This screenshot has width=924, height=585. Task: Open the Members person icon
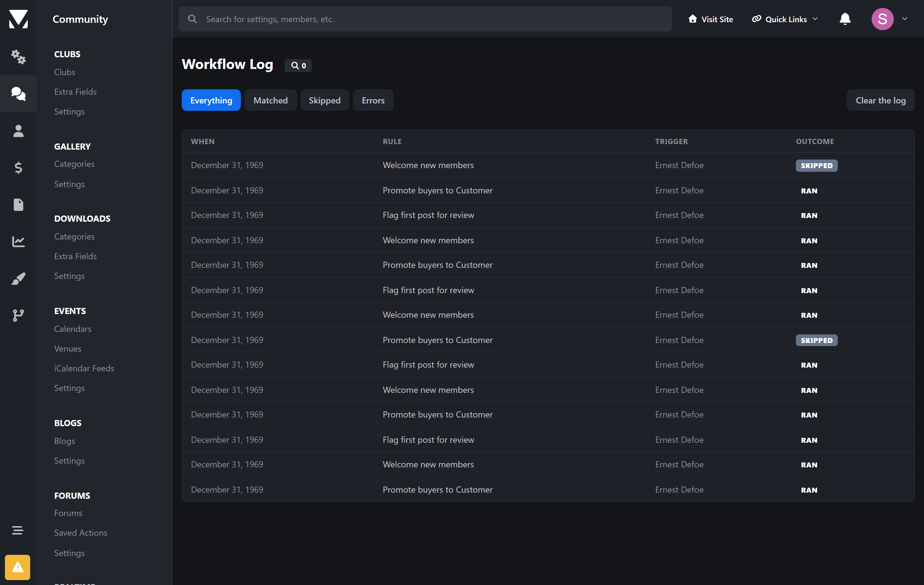coord(18,131)
